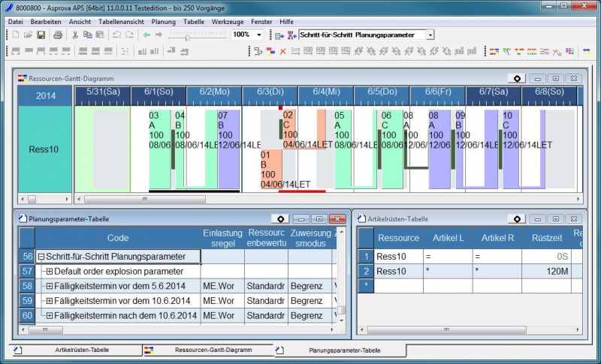Click the Undo arrow icon
The image size is (601, 364).
pyautogui.click(x=116, y=35)
